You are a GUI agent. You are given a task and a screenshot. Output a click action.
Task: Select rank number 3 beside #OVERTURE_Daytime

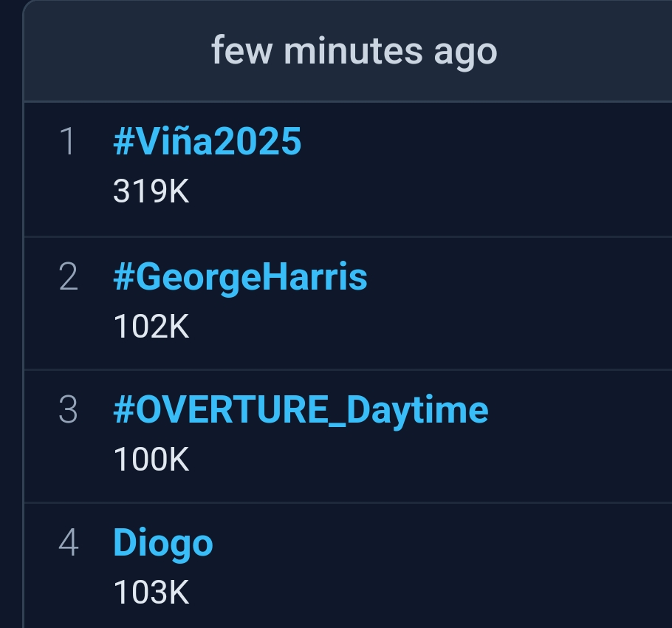[x=68, y=410]
